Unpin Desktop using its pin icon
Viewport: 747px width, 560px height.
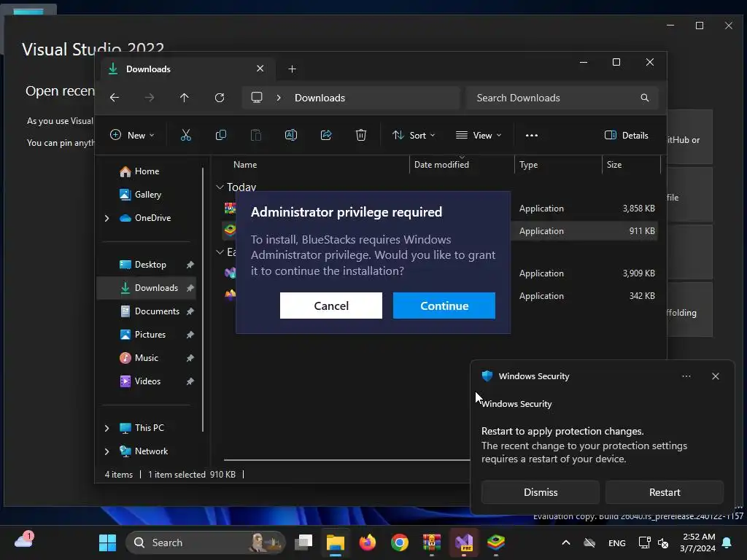pos(190,265)
